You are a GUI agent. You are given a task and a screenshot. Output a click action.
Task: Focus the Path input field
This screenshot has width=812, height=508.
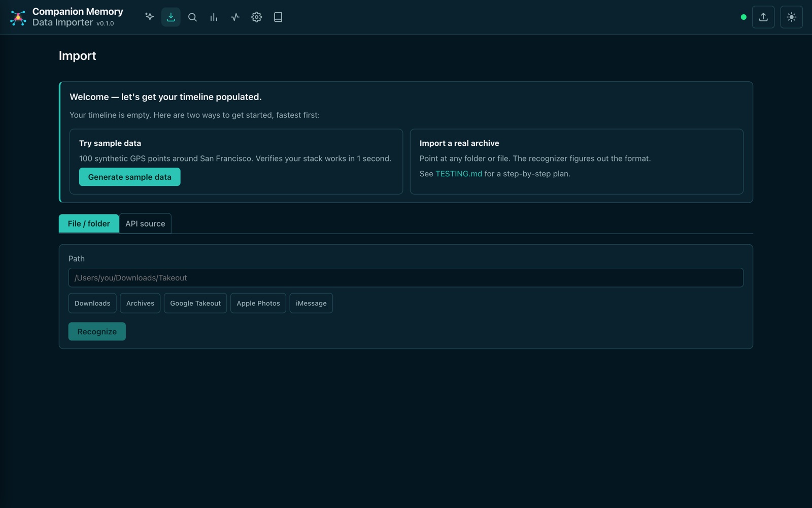tap(406, 278)
